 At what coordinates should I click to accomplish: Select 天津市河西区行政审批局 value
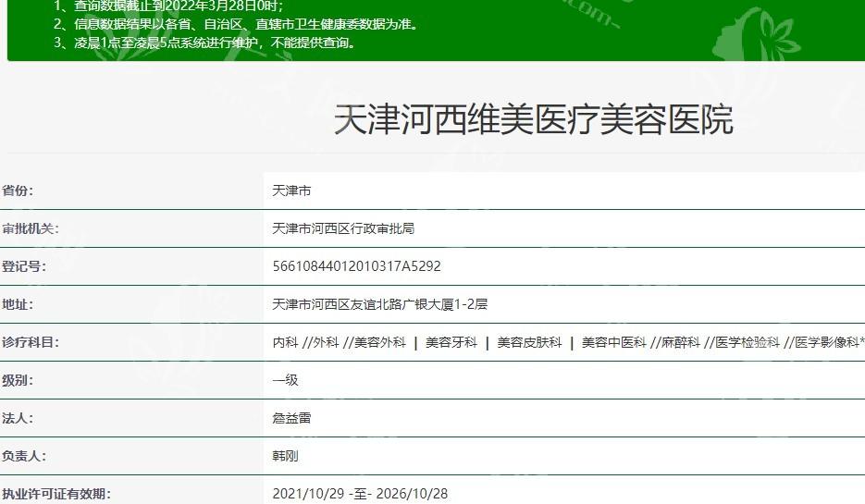click(343, 228)
